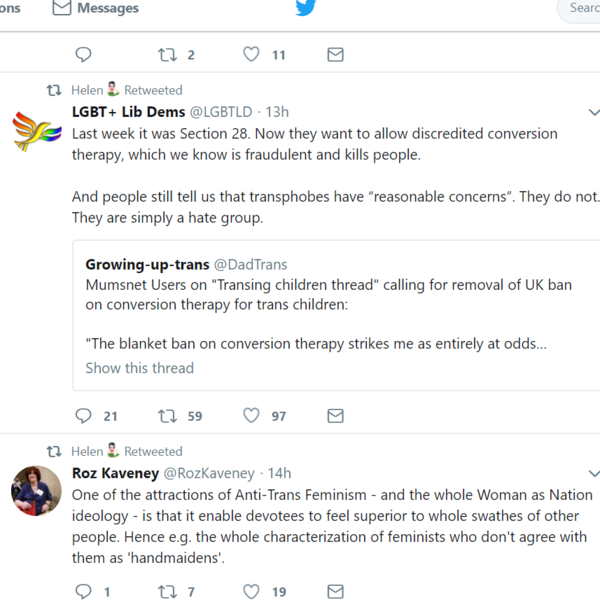
Task: Like Roz Kaveney's tweet
Action: tap(252, 592)
